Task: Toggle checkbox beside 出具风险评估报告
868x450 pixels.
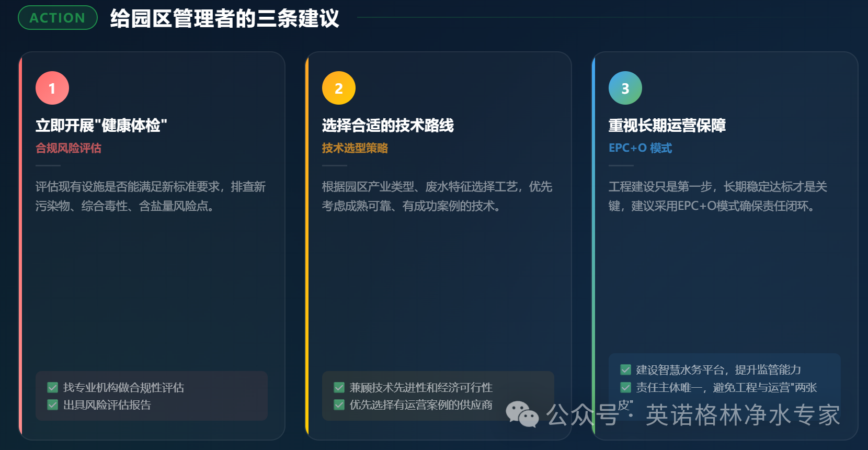Action: click(x=52, y=404)
